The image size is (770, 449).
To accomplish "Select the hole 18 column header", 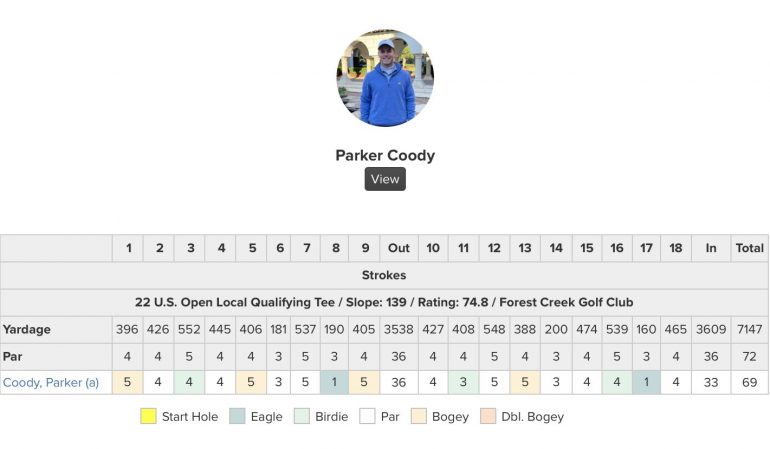I will 676,248.
